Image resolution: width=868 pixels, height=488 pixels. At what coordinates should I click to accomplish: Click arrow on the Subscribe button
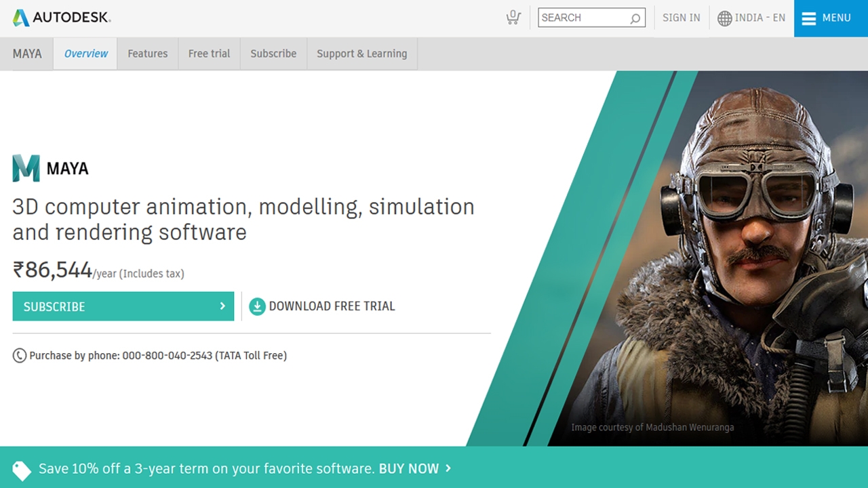[222, 306]
